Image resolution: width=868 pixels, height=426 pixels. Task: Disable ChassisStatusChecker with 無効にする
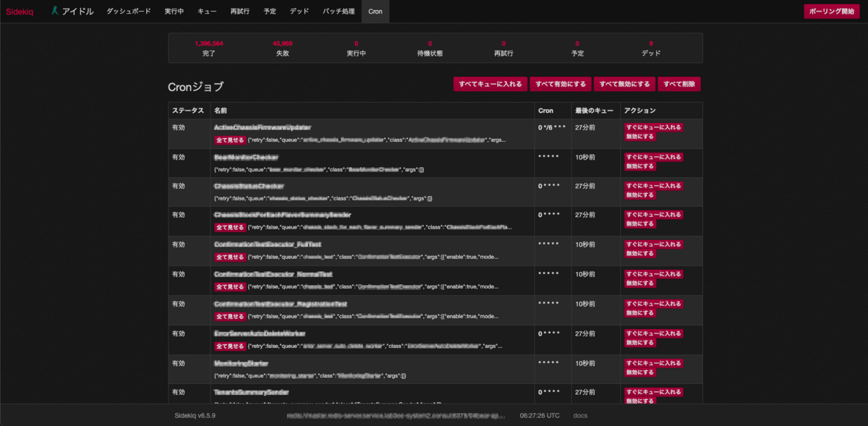pos(640,195)
